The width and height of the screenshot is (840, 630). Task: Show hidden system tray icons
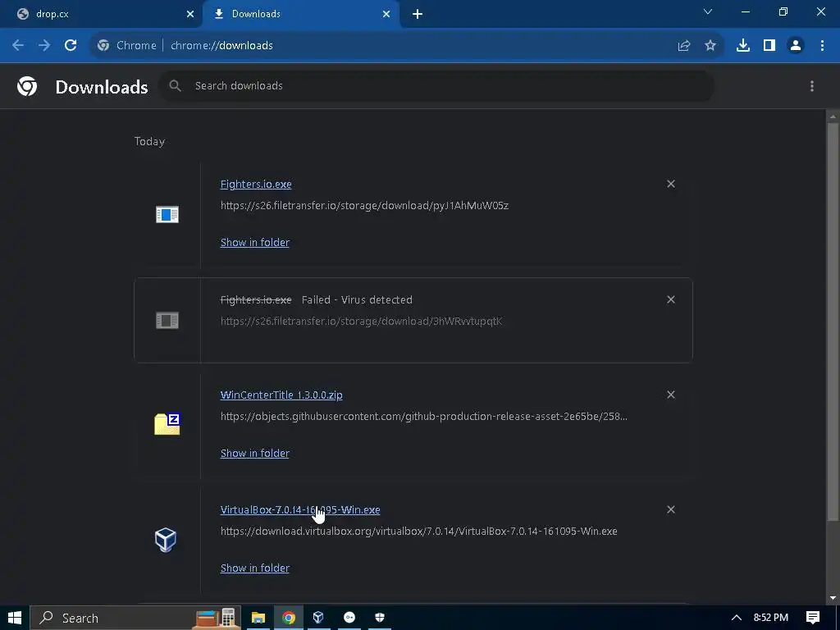tap(737, 618)
